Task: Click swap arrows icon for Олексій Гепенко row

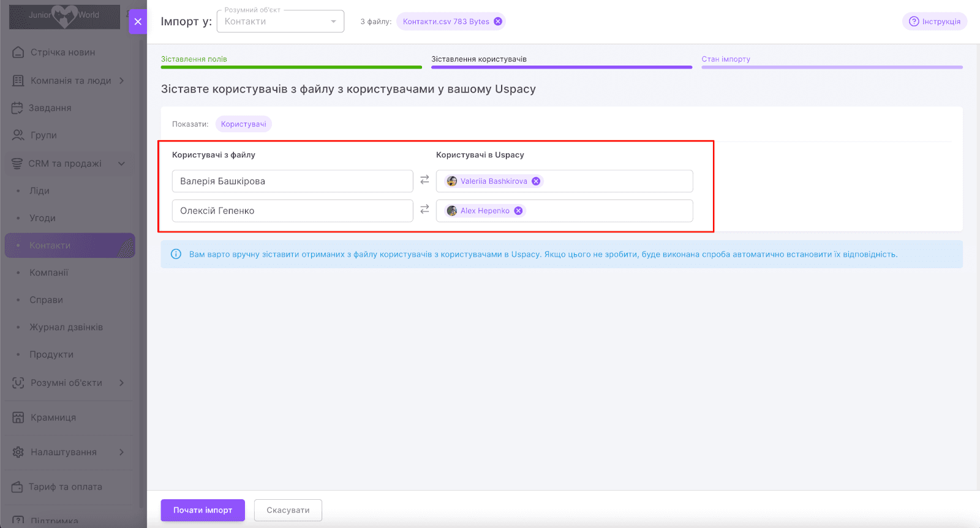Action: tap(424, 209)
